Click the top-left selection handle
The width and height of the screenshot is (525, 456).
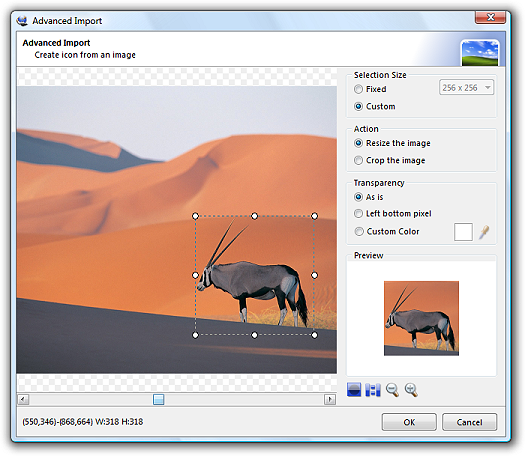[196, 216]
